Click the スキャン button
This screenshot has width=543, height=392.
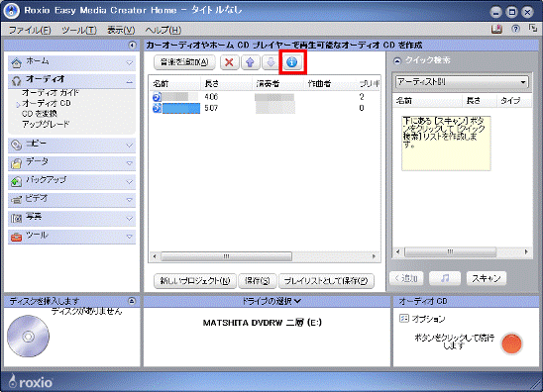(487, 278)
